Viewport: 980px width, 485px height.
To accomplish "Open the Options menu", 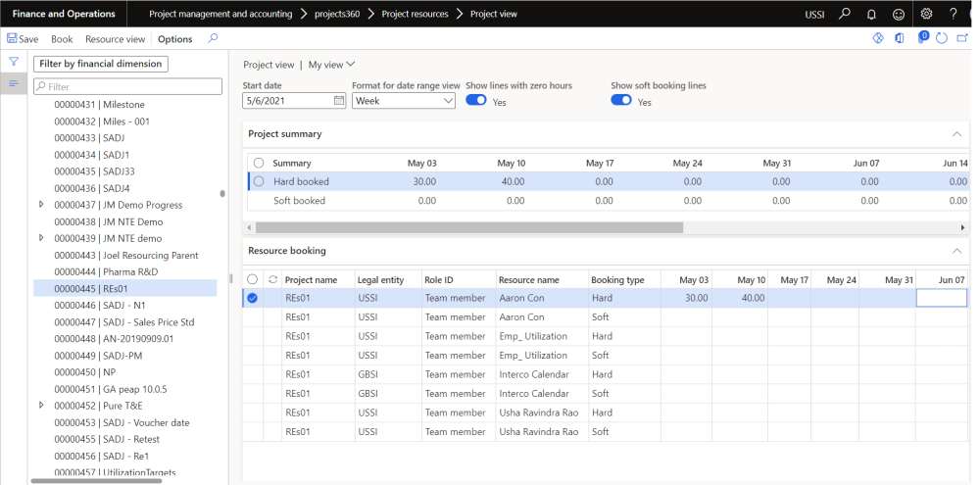I will coord(175,39).
